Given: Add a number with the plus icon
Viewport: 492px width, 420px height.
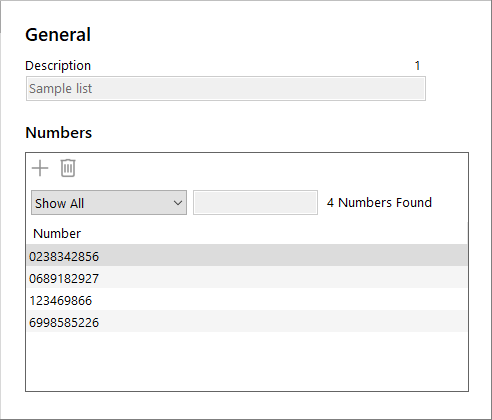Looking at the screenshot, I should 40,168.
